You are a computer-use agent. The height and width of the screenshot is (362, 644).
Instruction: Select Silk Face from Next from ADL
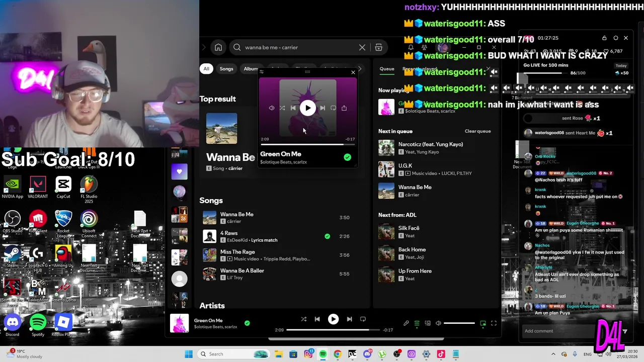(x=435, y=232)
